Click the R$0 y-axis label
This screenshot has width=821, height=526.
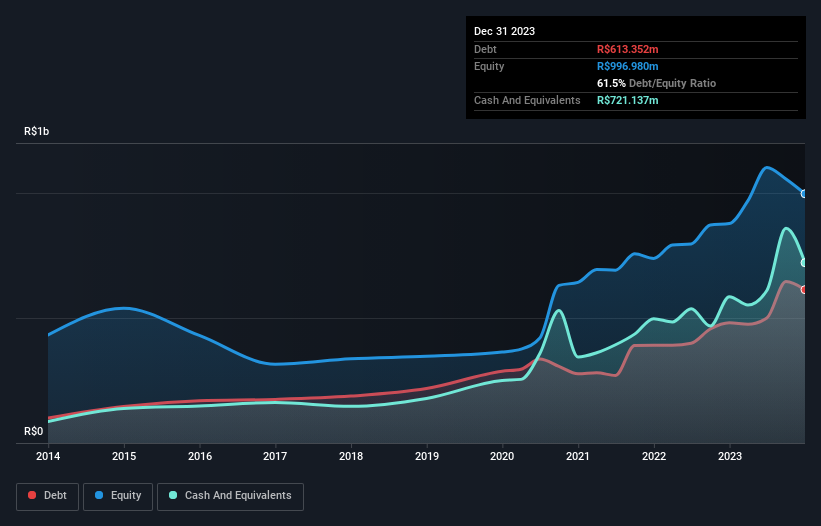pos(34,431)
